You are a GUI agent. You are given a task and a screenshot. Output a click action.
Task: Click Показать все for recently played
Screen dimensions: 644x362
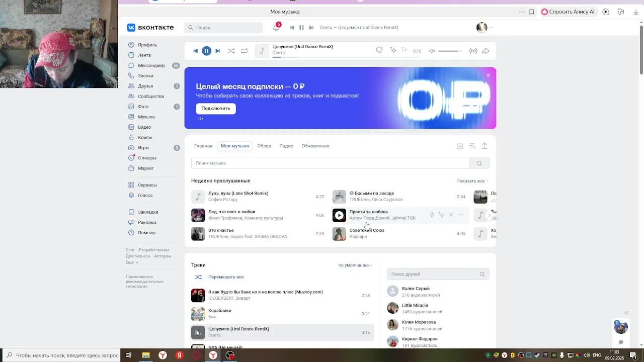coord(472,181)
